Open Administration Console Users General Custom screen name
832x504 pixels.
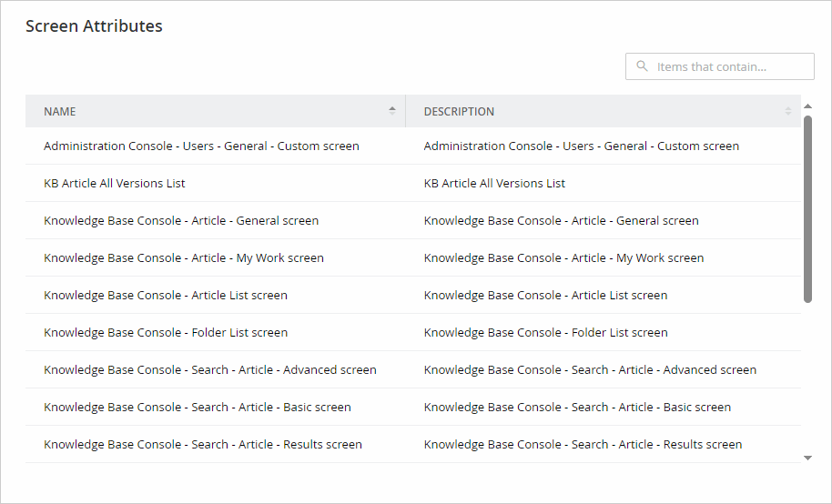[x=201, y=146]
